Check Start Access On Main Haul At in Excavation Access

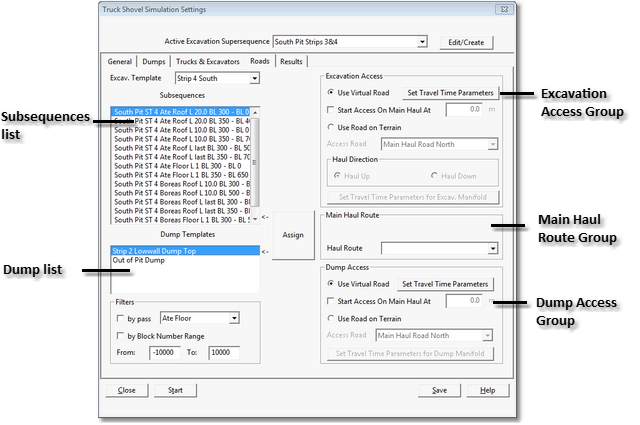pos(331,110)
